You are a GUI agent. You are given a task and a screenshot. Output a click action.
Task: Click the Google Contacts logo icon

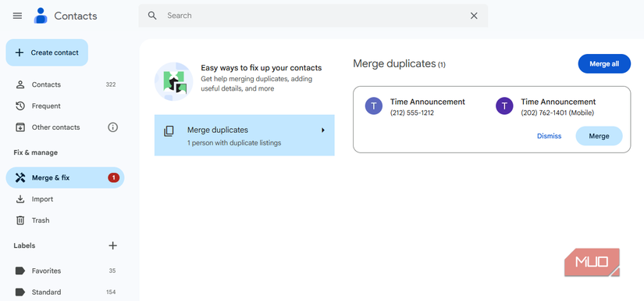[x=41, y=16]
